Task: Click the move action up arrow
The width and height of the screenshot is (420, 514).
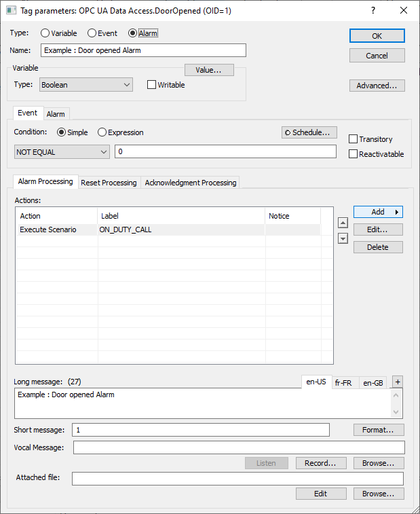Action: pos(343,223)
